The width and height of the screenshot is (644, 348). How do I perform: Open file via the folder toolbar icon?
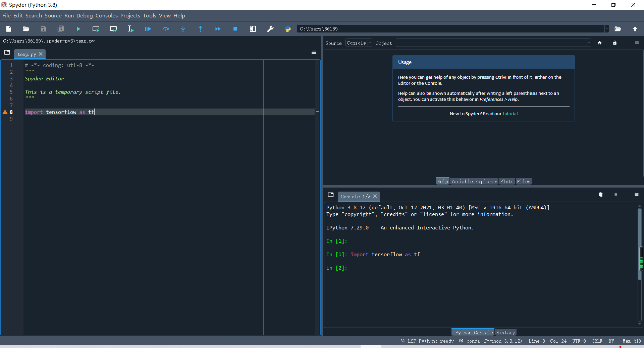coord(26,29)
